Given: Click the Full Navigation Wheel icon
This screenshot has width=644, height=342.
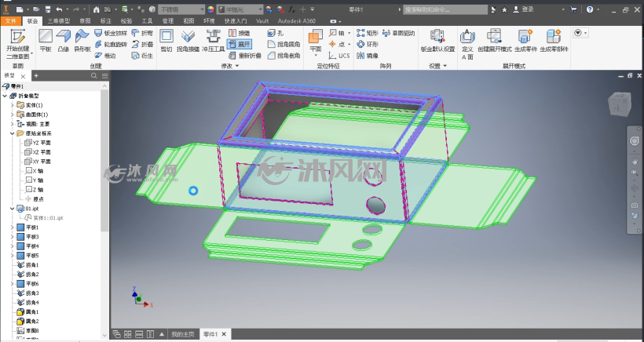Looking at the screenshot, I should [635, 141].
